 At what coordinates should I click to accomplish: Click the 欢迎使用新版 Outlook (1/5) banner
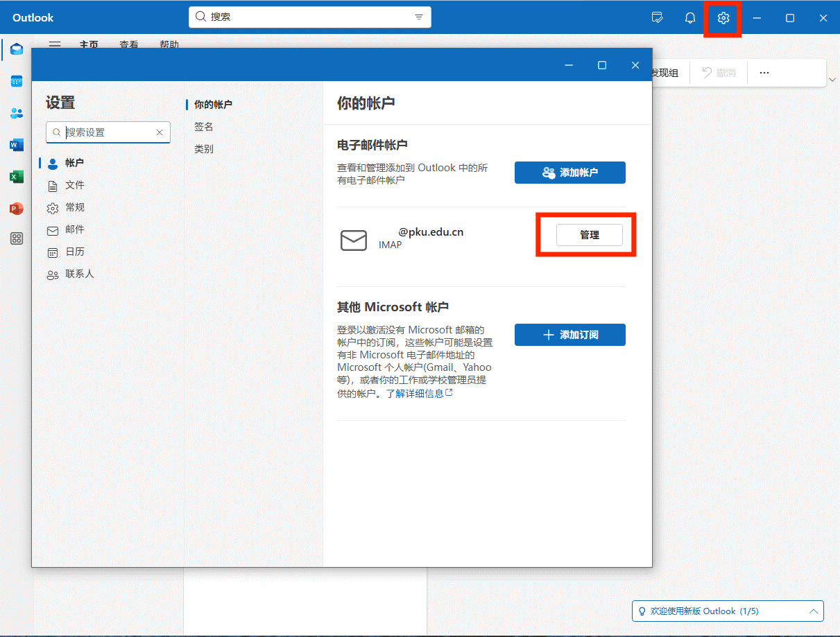coord(728,611)
